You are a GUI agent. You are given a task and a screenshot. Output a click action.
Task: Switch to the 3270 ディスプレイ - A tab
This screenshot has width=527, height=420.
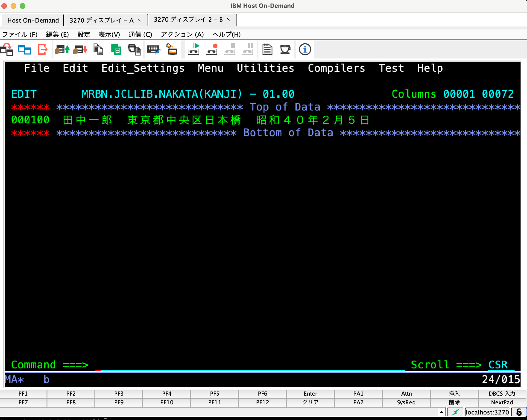point(101,20)
